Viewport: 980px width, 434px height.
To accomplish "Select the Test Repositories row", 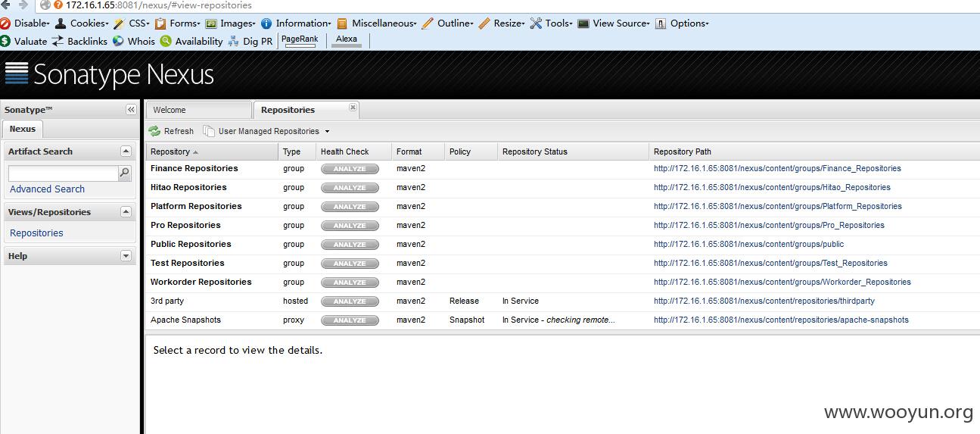I will tap(563, 263).
